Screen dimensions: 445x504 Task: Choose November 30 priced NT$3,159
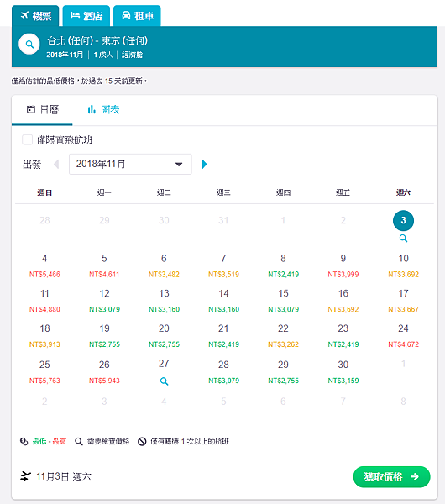click(343, 372)
